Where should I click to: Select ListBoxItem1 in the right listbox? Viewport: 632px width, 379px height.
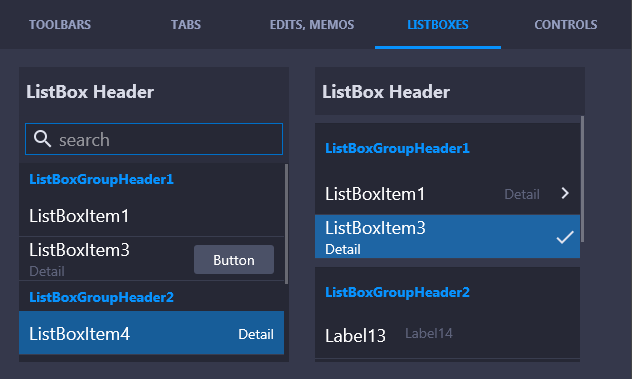coord(447,194)
